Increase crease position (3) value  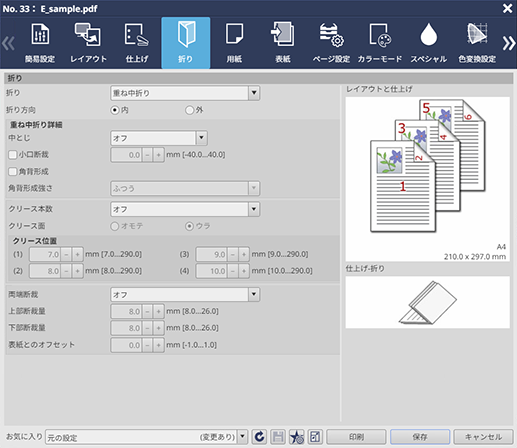coord(244,255)
